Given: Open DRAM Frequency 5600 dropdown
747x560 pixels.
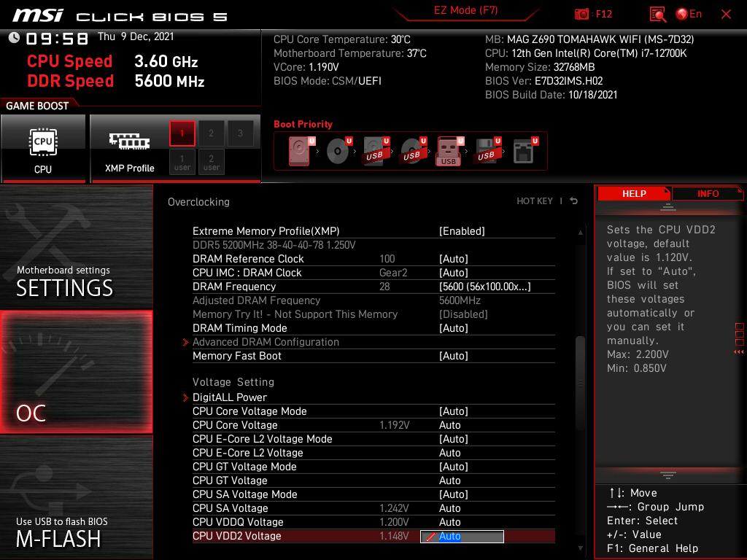Looking at the screenshot, I should (x=484, y=287).
